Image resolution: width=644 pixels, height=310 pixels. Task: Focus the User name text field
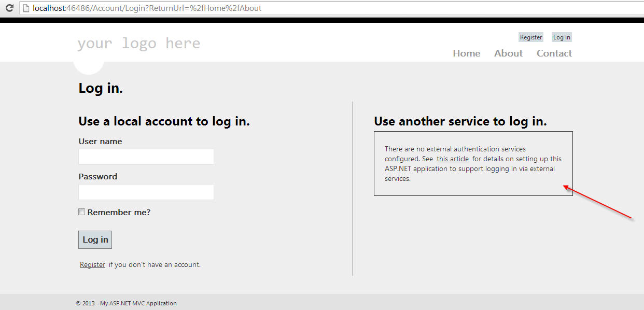click(146, 157)
